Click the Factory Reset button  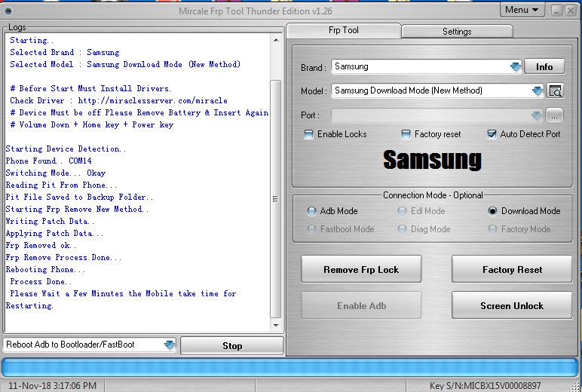[x=512, y=270]
